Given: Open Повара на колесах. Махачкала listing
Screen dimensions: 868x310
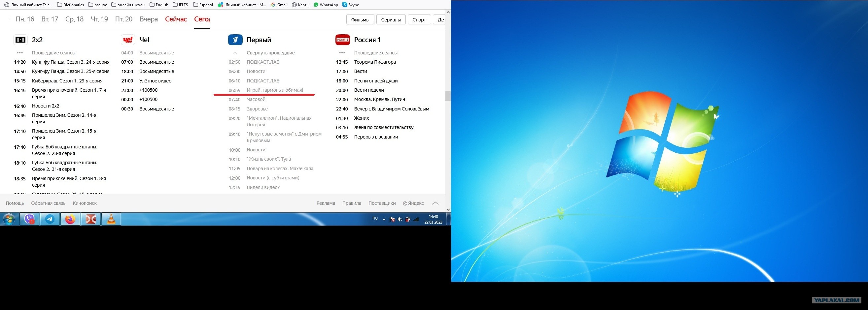Looking at the screenshot, I should [280, 169].
